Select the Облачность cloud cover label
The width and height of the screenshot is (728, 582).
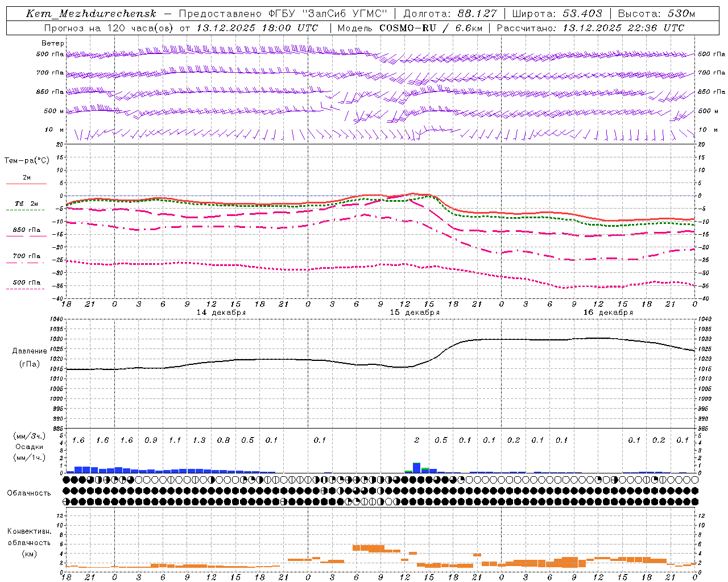(29, 493)
